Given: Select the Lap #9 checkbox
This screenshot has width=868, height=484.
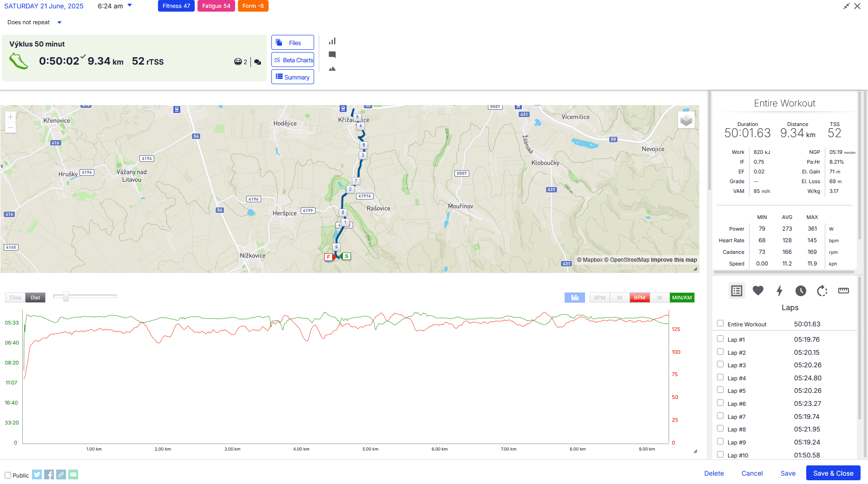Looking at the screenshot, I should coord(720,441).
